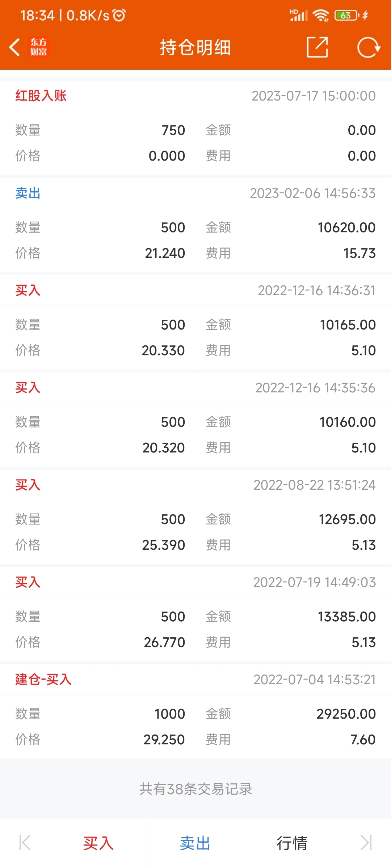Tap the bottom 买入 buy button
Viewport: 391px width, 868px height.
coord(98,843)
